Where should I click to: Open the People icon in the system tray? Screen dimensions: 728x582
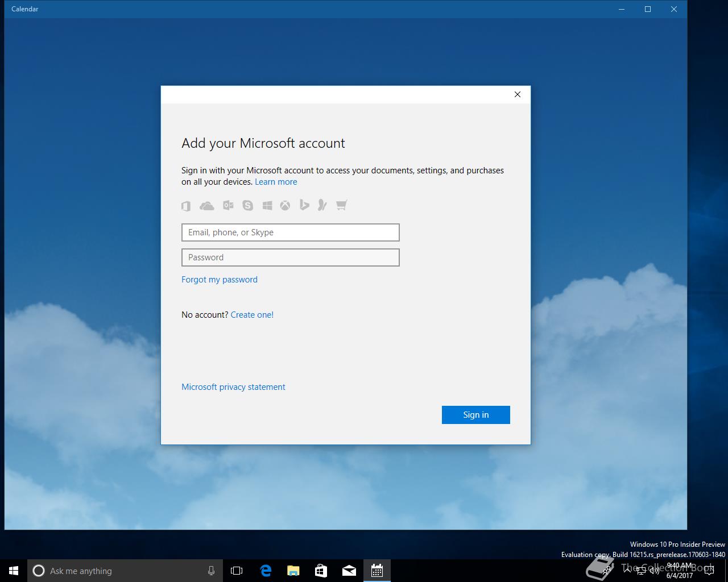click(606, 571)
